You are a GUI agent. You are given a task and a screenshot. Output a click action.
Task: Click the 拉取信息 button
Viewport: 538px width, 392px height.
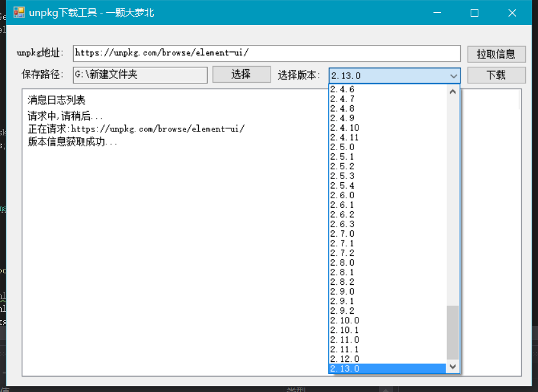tap(496, 54)
